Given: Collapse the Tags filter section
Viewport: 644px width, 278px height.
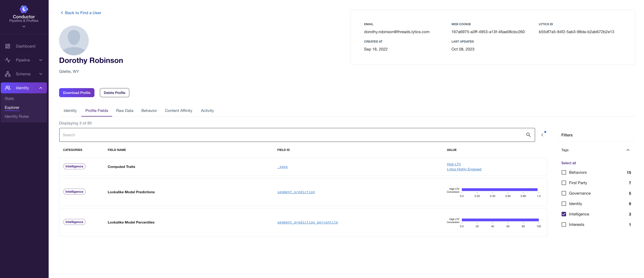Looking at the screenshot, I should [628, 150].
